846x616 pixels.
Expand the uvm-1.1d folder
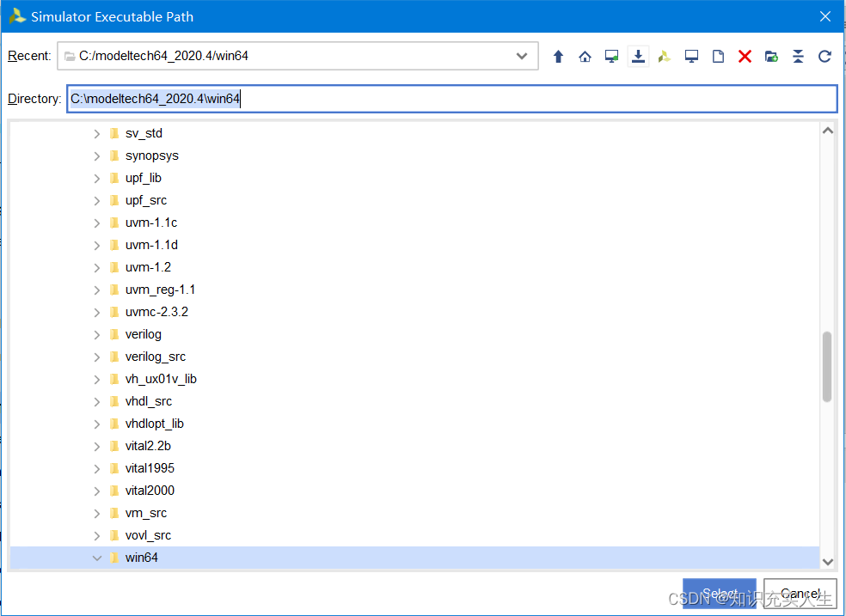96,245
